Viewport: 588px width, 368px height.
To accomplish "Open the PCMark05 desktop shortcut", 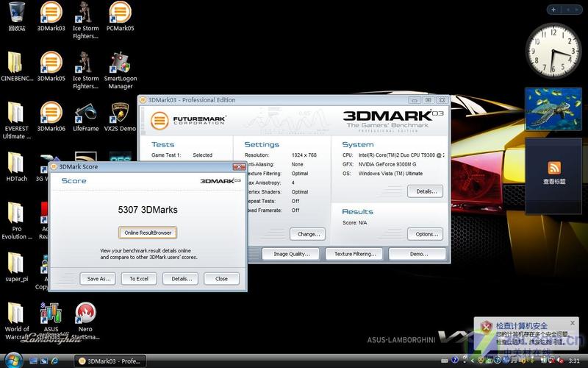I will click(x=120, y=16).
